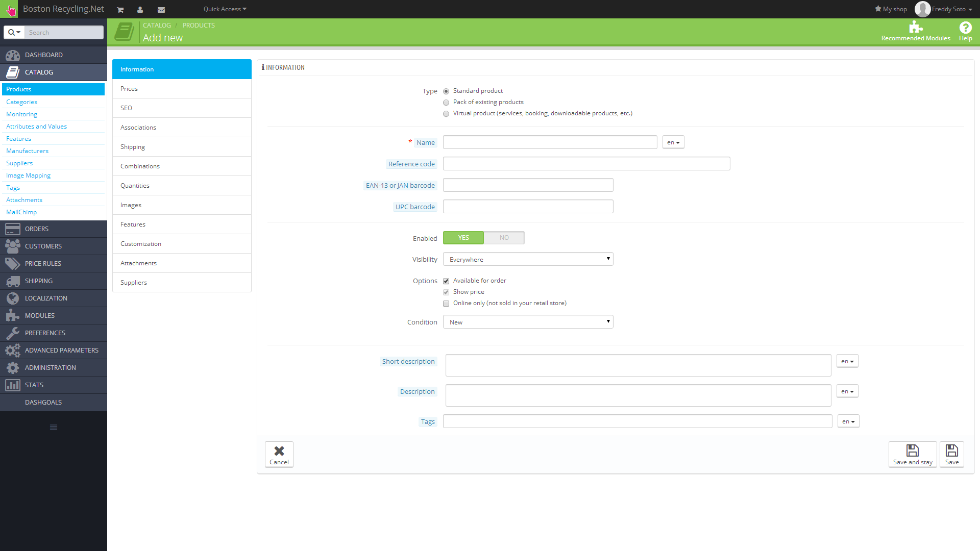Screen dimensions: 980x551
Task: Click the Help question mark icon
Action: [965, 28]
